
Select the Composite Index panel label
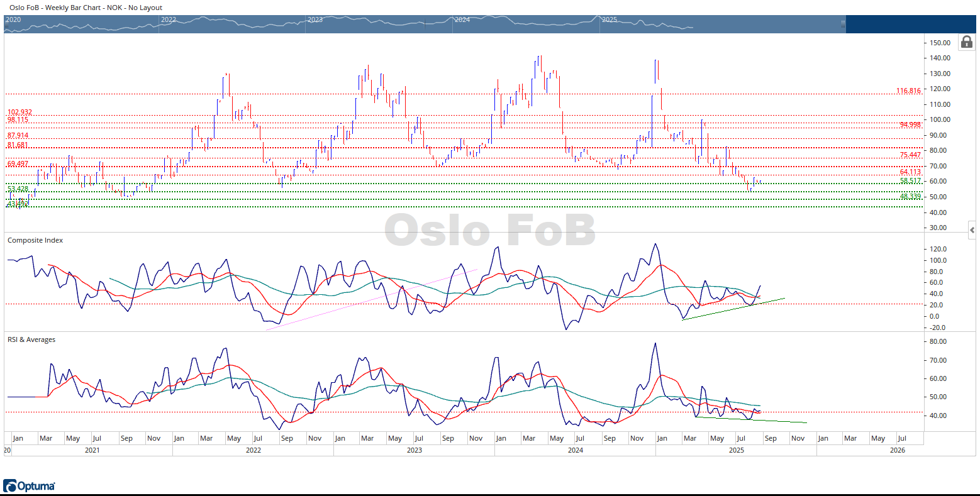(x=35, y=240)
